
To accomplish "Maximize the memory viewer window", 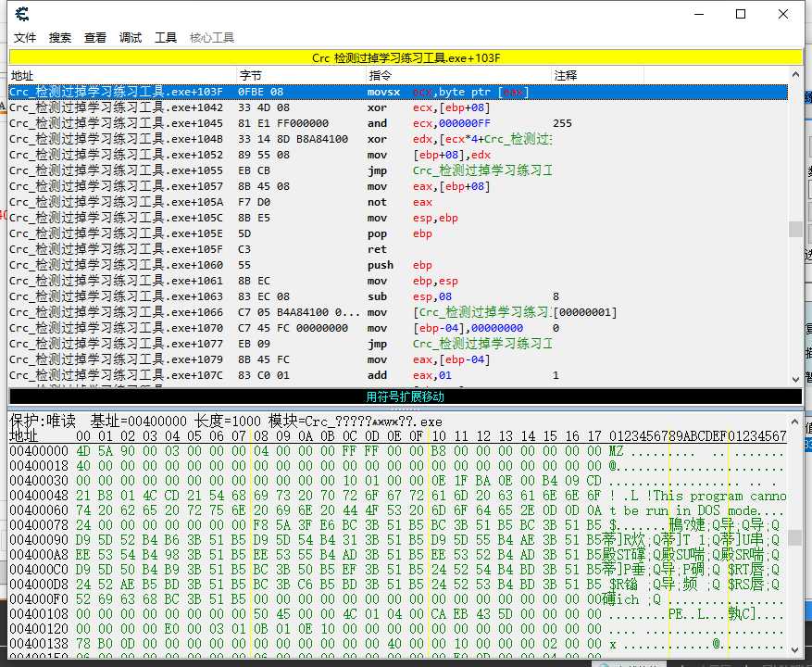I will click(x=741, y=14).
